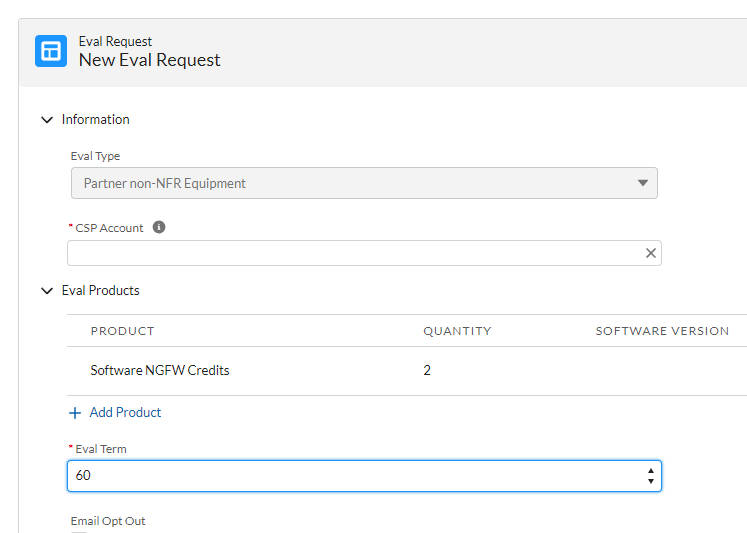Screen dimensions: 747x533
Task: Click the QUANTITY column header
Action: tap(457, 331)
